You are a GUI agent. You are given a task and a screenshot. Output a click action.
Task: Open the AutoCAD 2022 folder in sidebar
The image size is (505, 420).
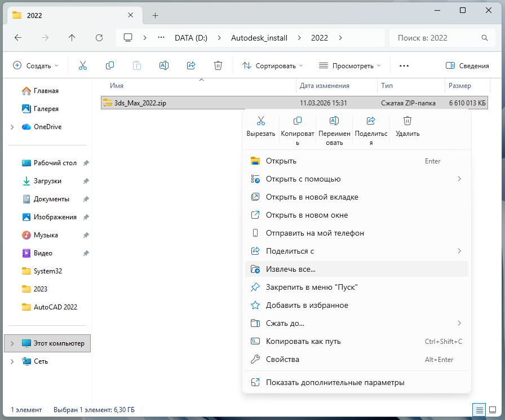pos(50,307)
